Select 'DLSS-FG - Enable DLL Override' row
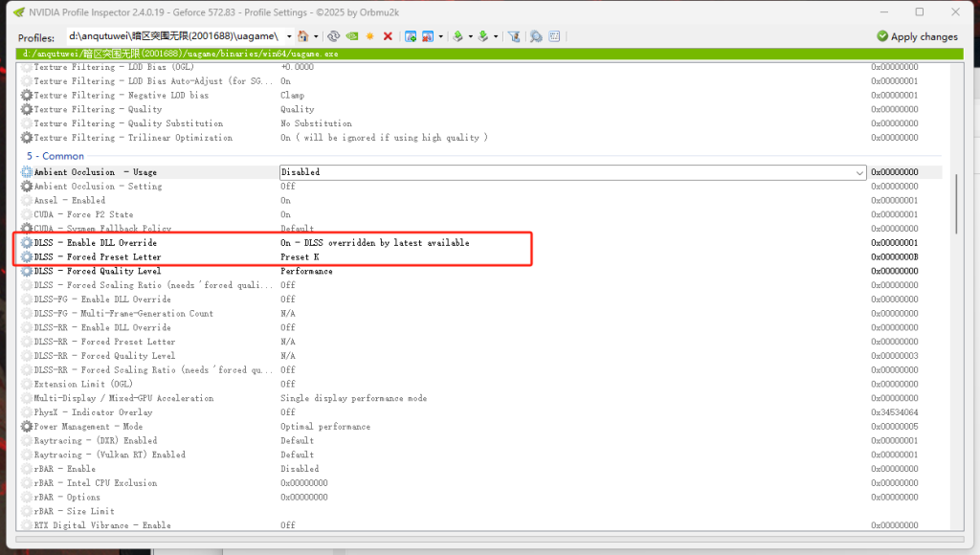Image resolution: width=980 pixels, height=555 pixels. pyautogui.click(x=481, y=300)
